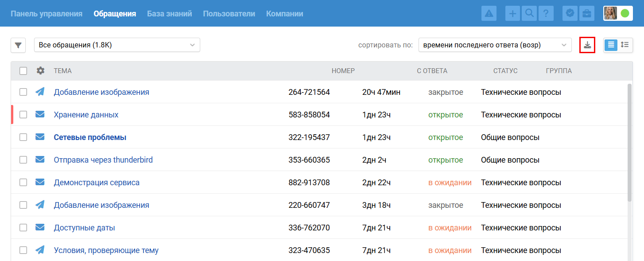This screenshot has height=261, width=644.
Task: Click the warning triangle alert icon
Action: (489, 13)
